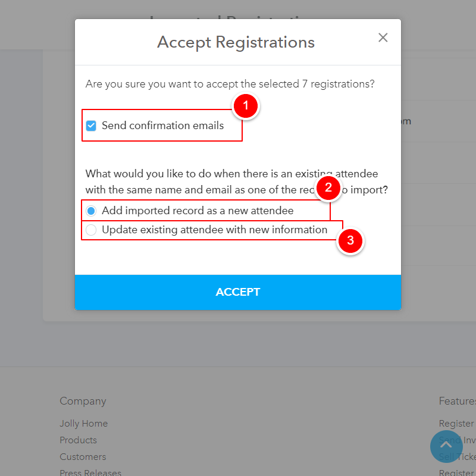Open the Jolly Home link
This screenshot has height=476, width=476.
point(83,423)
